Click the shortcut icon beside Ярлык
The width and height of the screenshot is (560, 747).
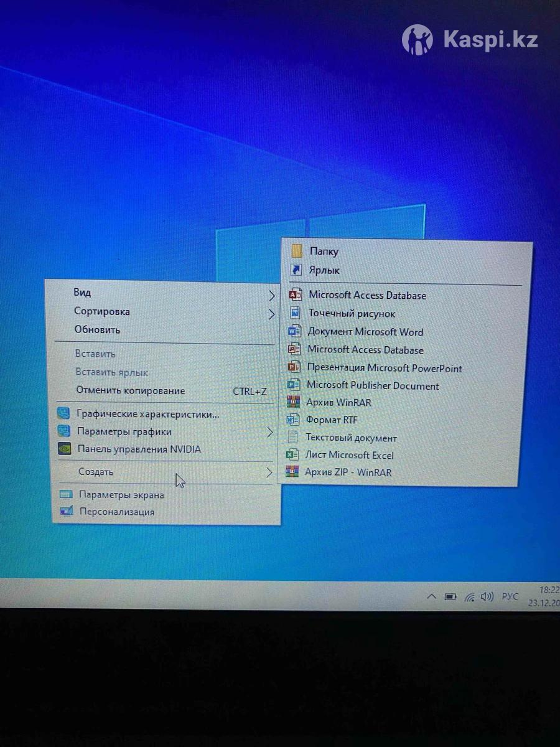pyautogui.click(x=297, y=270)
